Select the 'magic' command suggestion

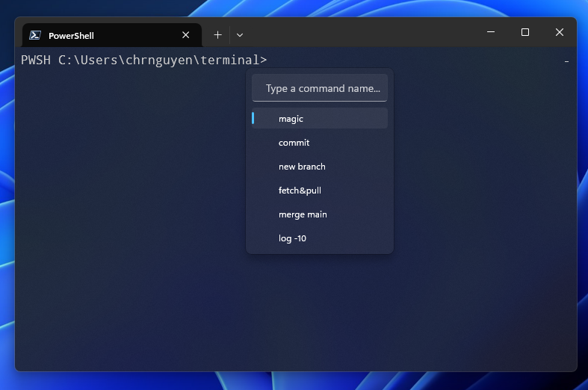[320, 119]
